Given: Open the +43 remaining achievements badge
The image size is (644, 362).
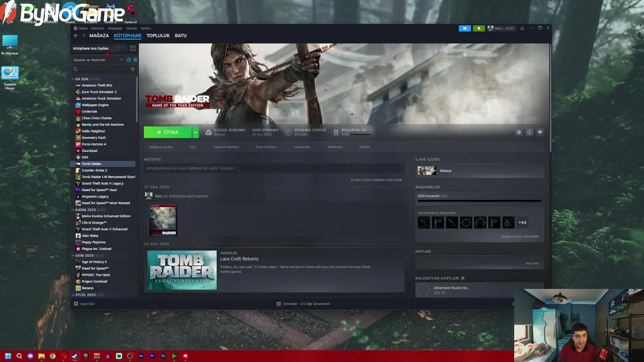Looking at the screenshot, I should tap(522, 222).
